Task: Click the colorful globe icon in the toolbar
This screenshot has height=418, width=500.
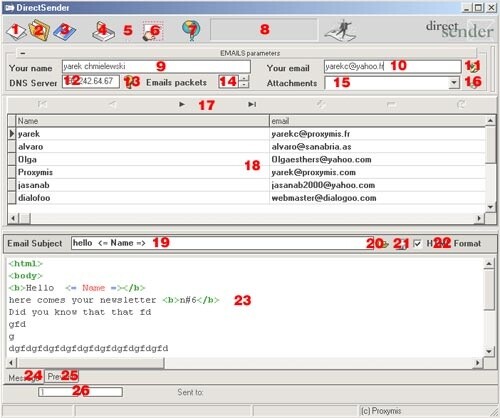Action: click(191, 31)
